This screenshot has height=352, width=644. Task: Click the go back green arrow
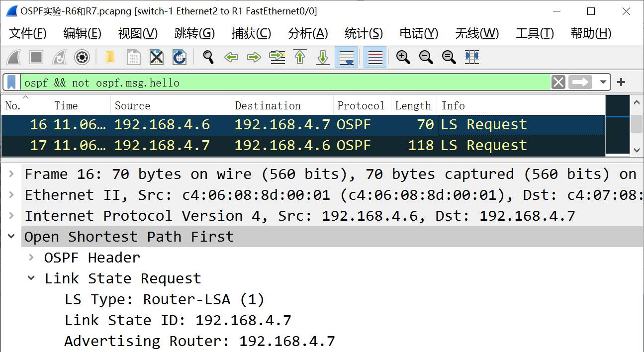point(231,57)
